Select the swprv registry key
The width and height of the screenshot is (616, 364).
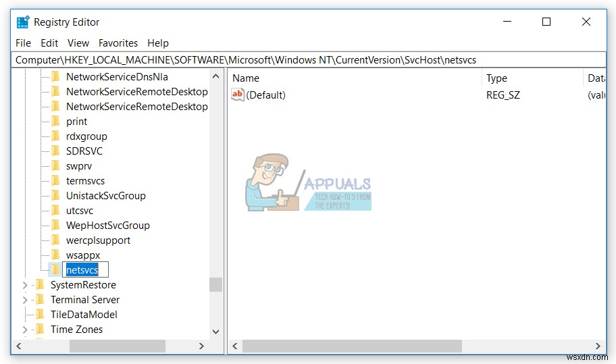tap(78, 166)
